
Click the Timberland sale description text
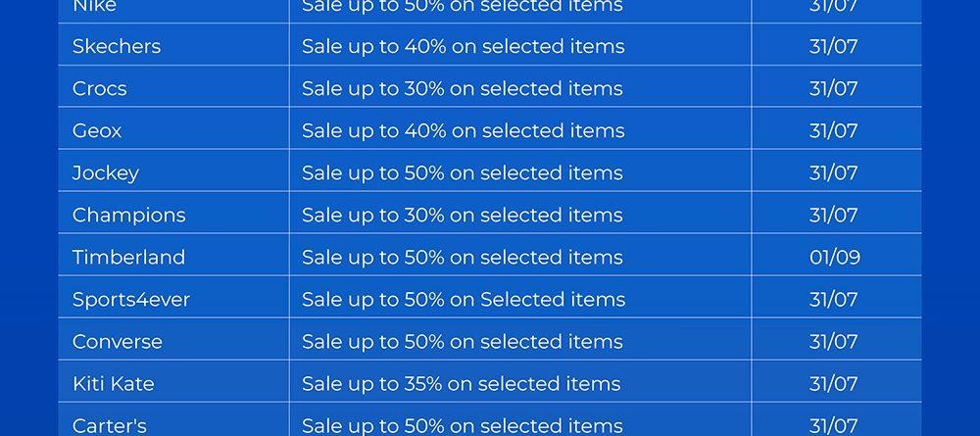pos(462,257)
